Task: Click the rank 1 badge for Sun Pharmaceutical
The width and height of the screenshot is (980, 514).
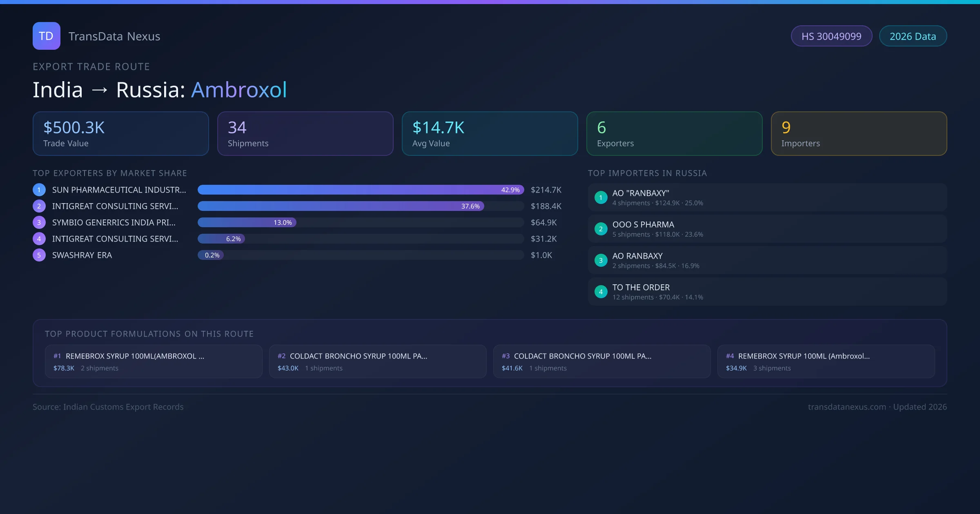Action: (39, 190)
